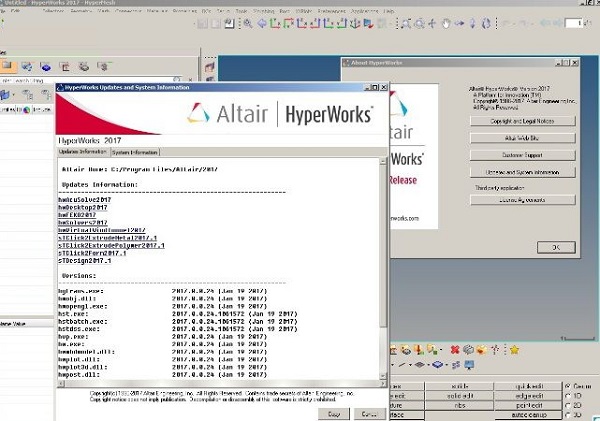Click the edge edit panel button
The width and height of the screenshot is (600, 421).
click(x=528, y=396)
